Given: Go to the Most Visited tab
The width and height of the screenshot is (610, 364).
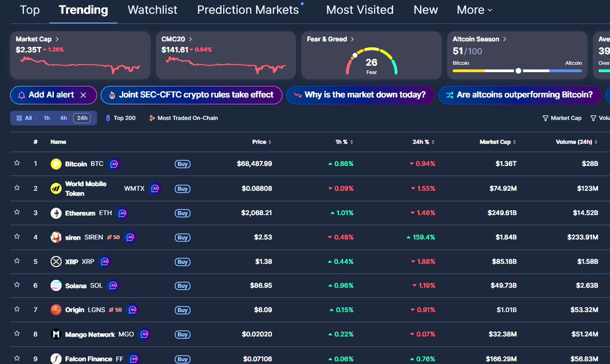Looking at the screenshot, I should pyautogui.click(x=360, y=10).
